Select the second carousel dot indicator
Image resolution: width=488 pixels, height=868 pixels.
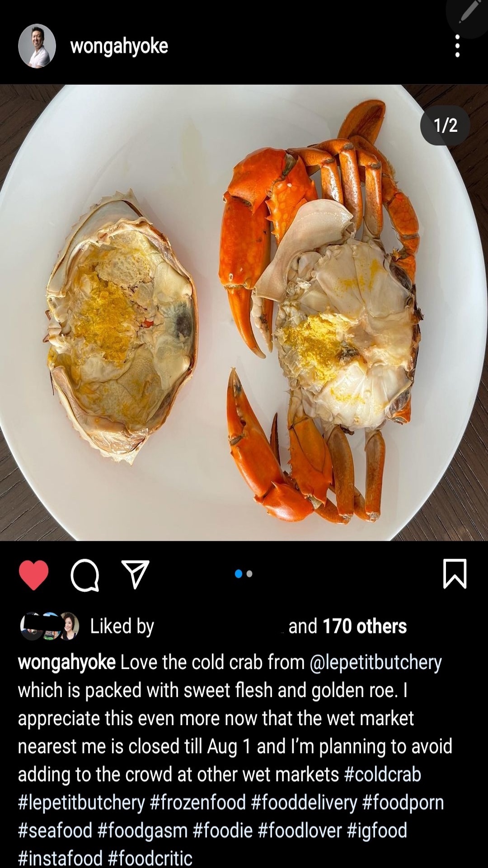[x=249, y=574]
